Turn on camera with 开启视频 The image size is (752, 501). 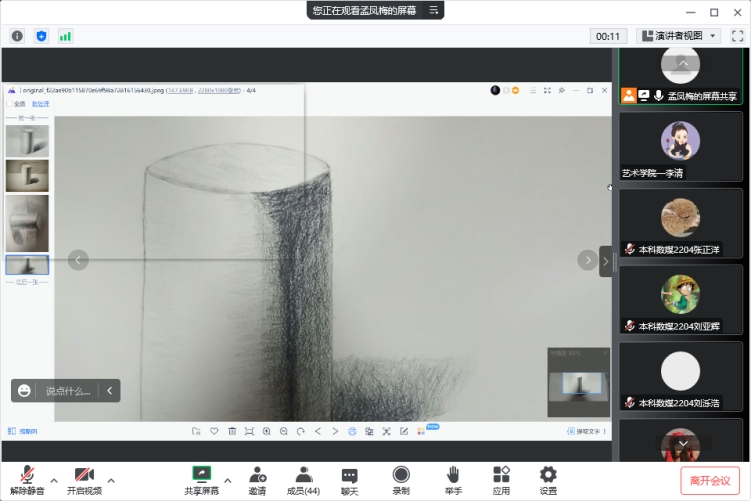coord(84,479)
